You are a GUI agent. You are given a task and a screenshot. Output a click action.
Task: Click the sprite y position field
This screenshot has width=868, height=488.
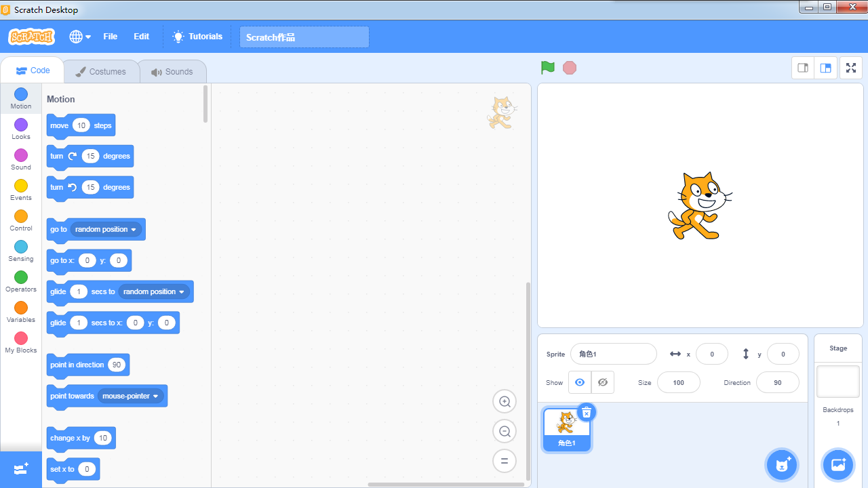point(783,354)
